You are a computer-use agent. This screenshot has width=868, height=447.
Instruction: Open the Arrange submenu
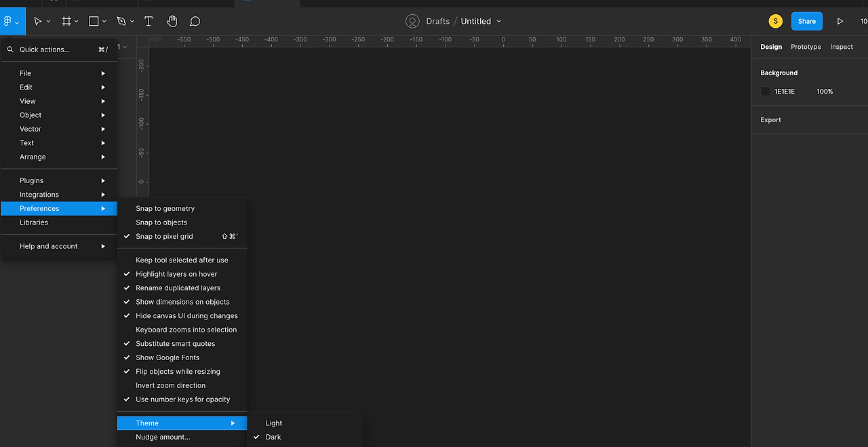pos(59,157)
